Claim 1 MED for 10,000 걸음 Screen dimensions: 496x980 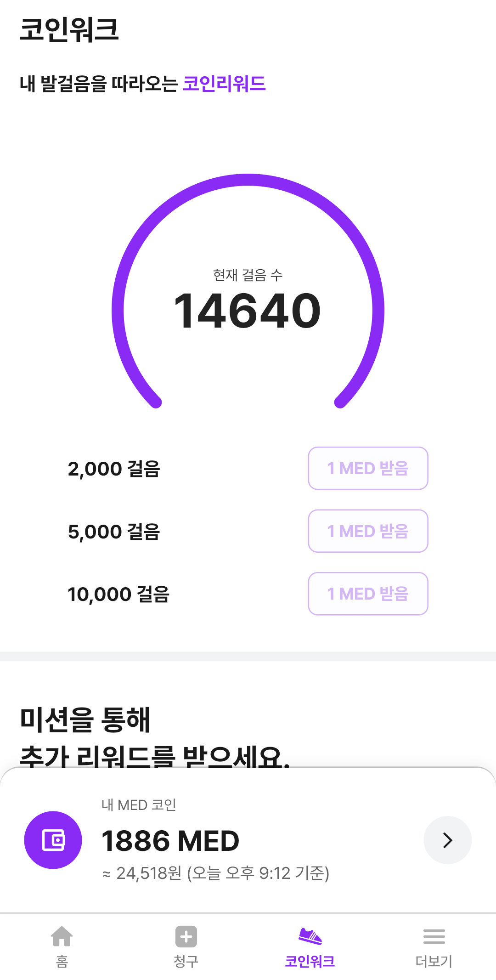click(x=368, y=594)
